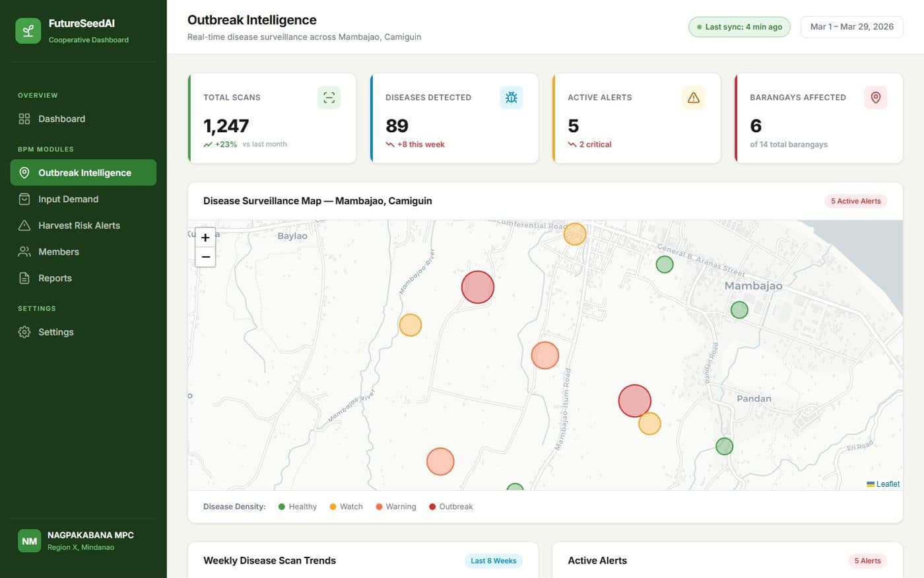
Task: Select Outbreak Intelligence in the sidebar
Action: [83, 172]
